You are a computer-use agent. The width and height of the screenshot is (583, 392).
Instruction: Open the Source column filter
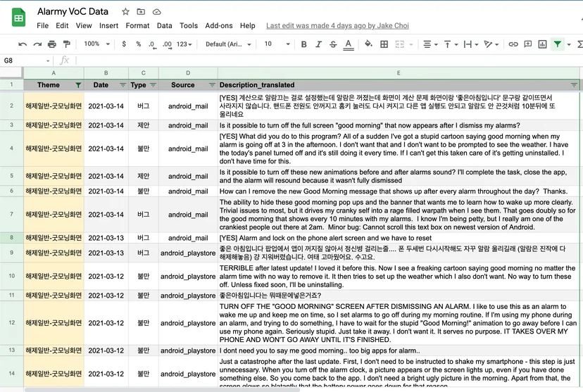pyautogui.click(x=212, y=85)
